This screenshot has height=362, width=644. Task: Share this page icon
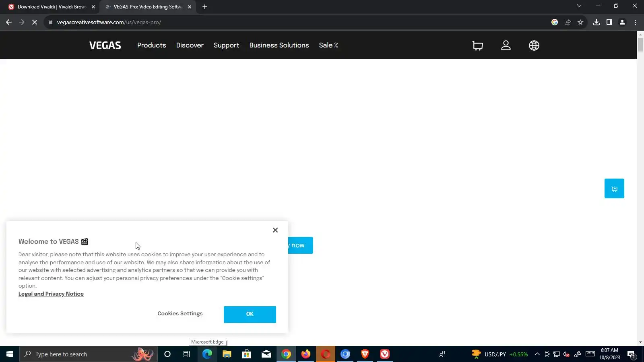click(568, 22)
